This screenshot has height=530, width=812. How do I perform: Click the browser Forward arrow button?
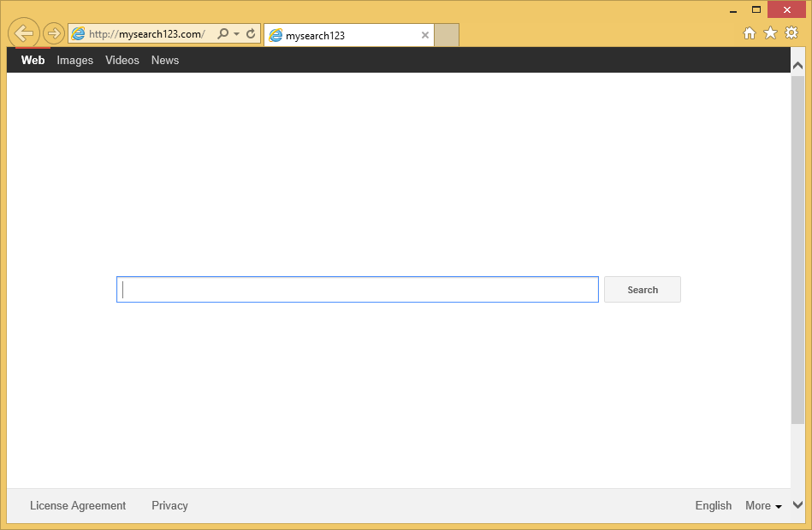coord(54,33)
